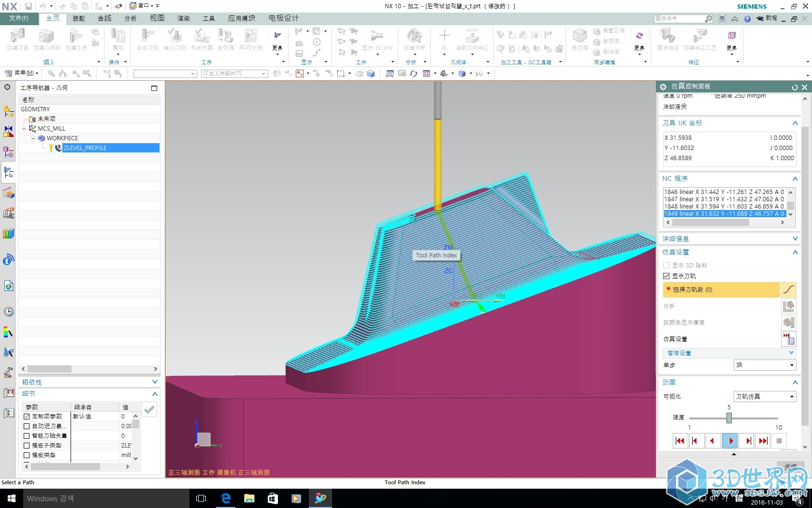The width and height of the screenshot is (812, 508).
Task: Expand the 详细信息 section
Action: tap(795, 239)
